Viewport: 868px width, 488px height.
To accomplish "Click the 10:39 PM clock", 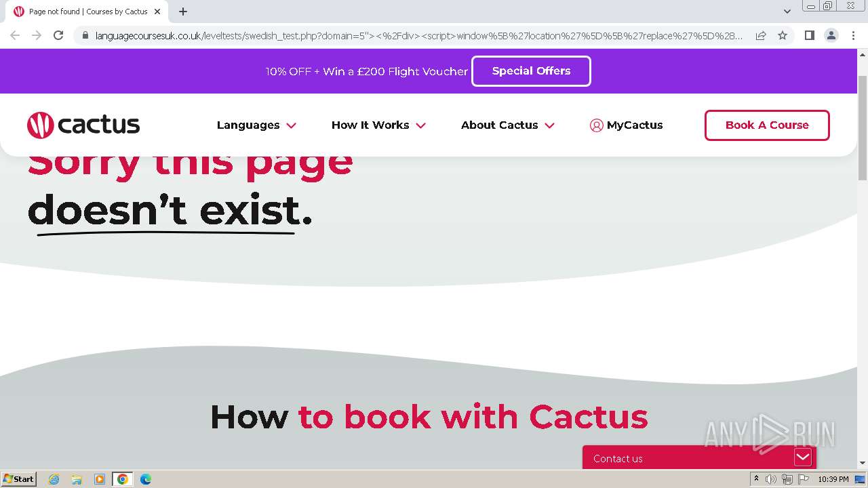I will (833, 479).
